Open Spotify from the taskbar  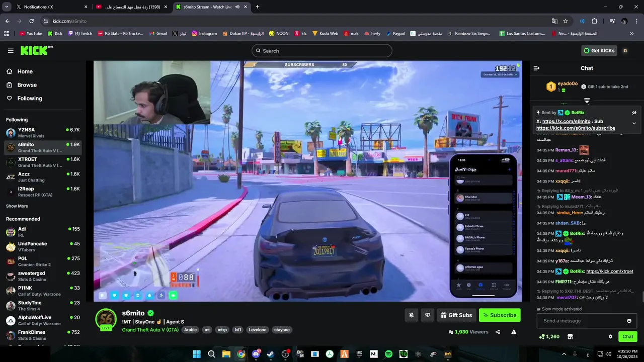388,354
